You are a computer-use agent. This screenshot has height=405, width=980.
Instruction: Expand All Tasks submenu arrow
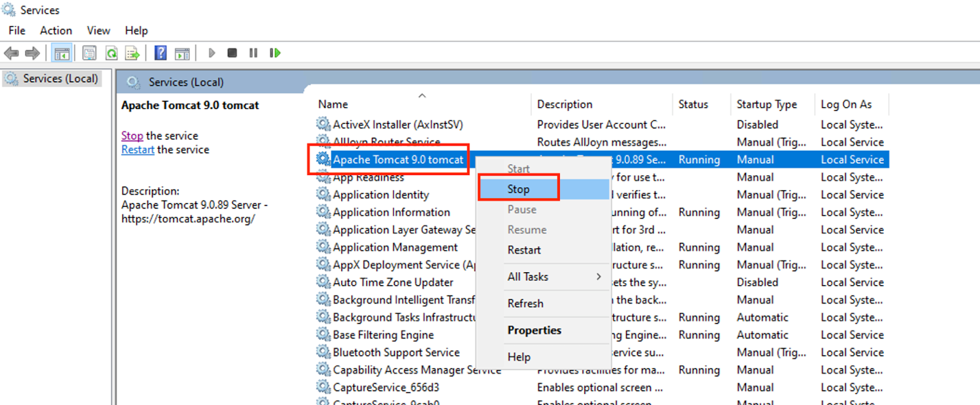click(x=598, y=277)
